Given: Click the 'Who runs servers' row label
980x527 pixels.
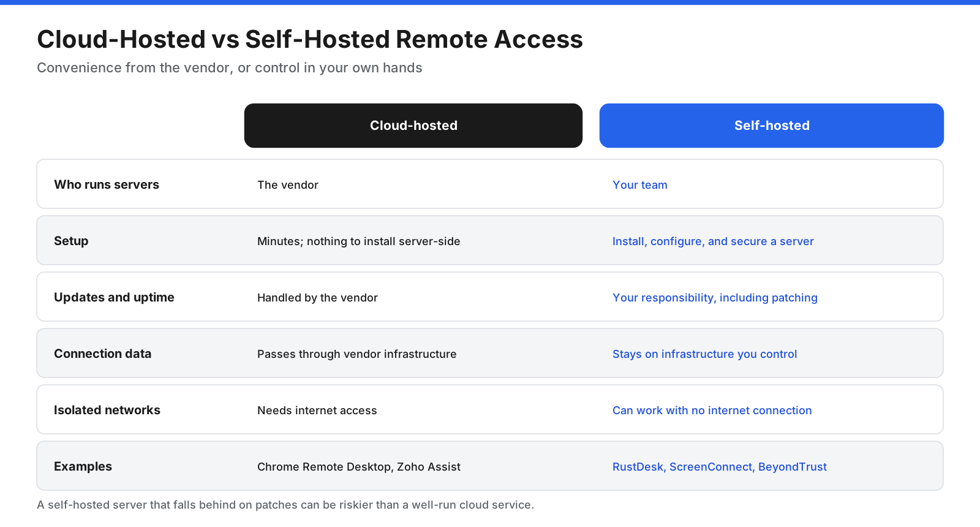Looking at the screenshot, I should click(107, 184).
